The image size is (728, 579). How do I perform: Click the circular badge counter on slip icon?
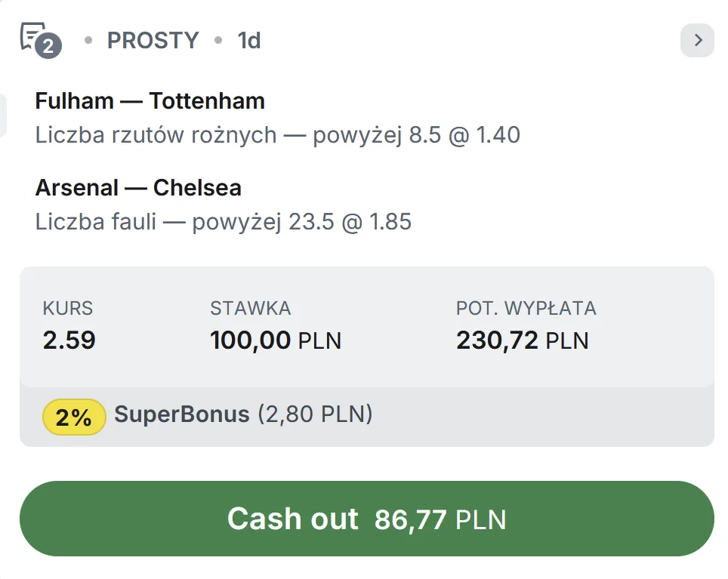[x=48, y=45]
